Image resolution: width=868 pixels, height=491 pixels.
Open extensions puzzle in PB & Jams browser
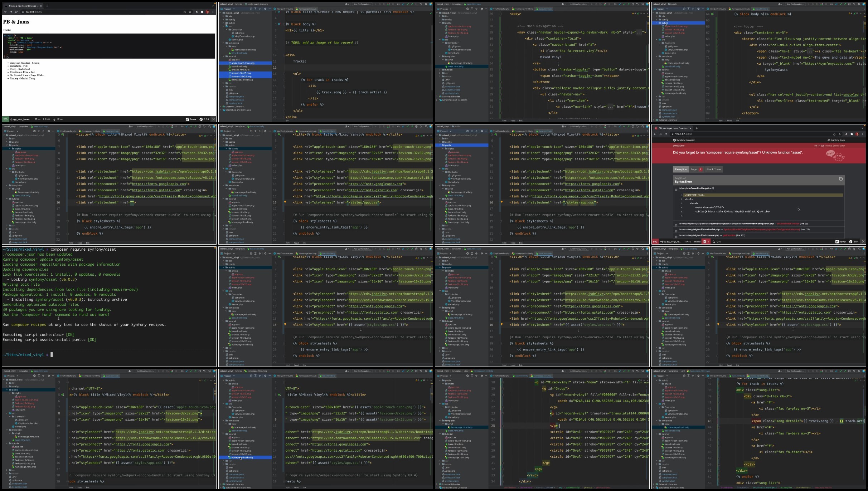point(202,12)
